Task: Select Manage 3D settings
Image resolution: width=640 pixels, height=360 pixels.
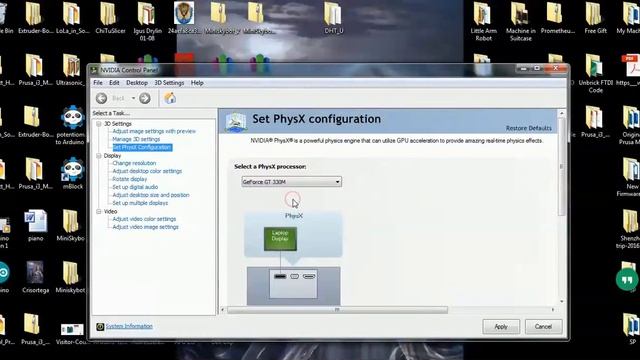Action: tap(136, 139)
